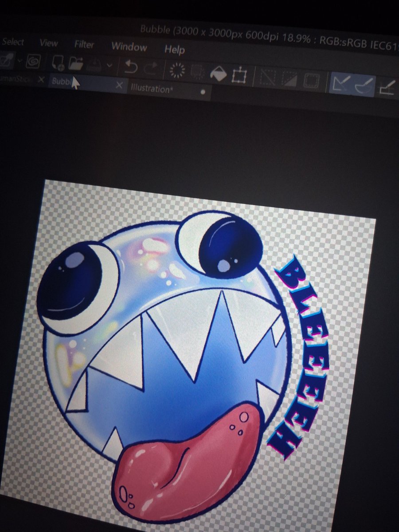Expand dropdown arrow beside leftmost toolbar icon
Image resolution: width=399 pixels, height=532 pixels.
coord(19,61)
